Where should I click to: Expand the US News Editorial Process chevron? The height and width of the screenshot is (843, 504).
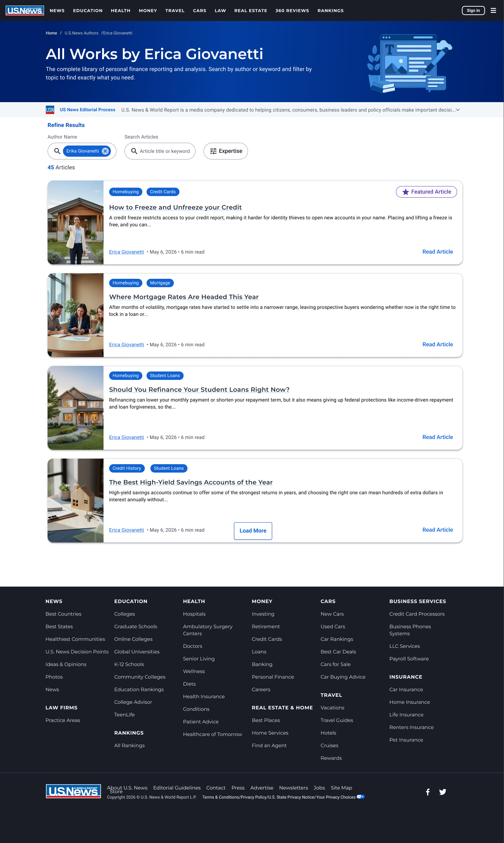point(458,110)
